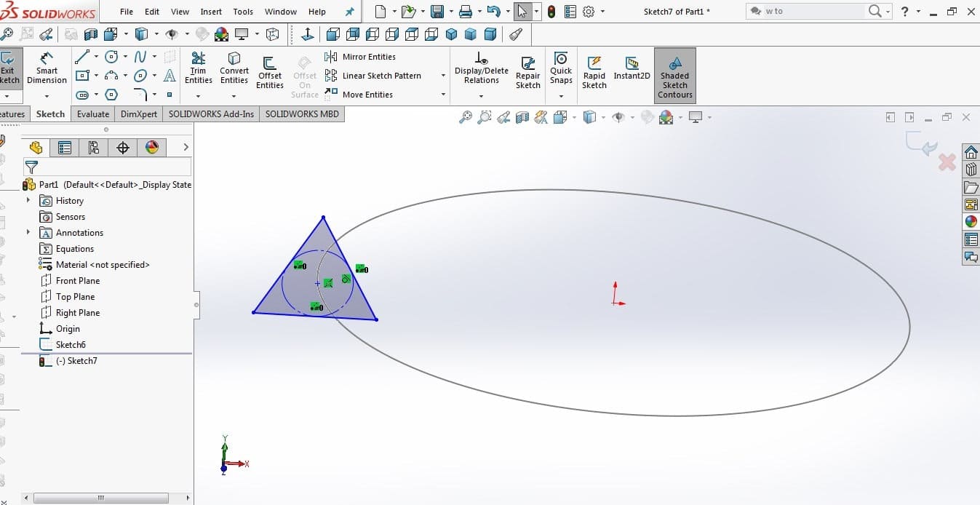Open the File menu
980x505 pixels.
[127, 12]
